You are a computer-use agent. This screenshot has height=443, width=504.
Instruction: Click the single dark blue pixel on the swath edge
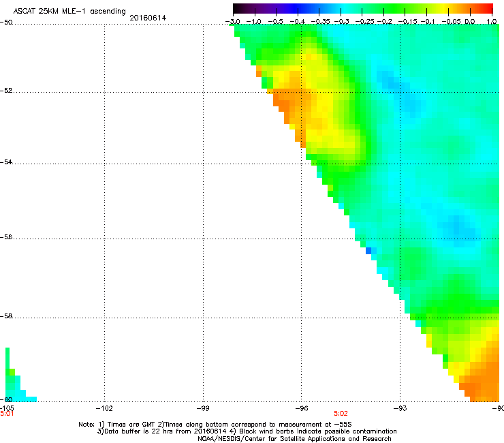368,251
